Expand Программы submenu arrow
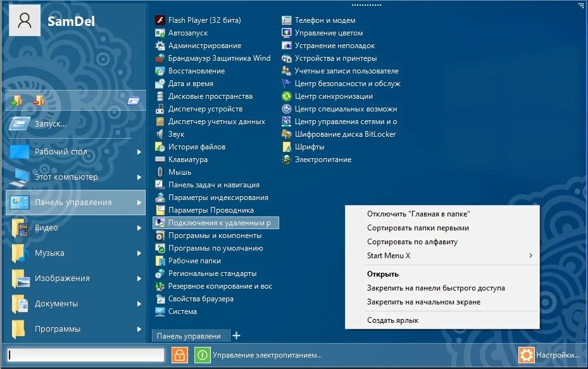 tap(139, 329)
